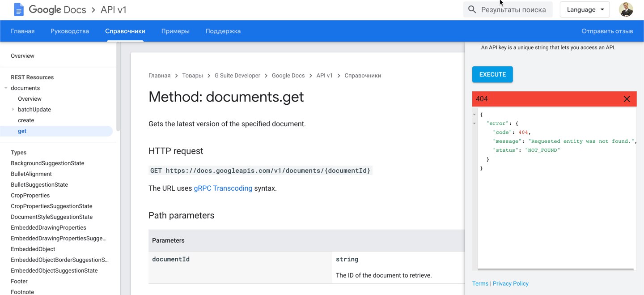Screen dimensions: 644x295
Task: Select create in the sidebar
Action: (x=26, y=120)
